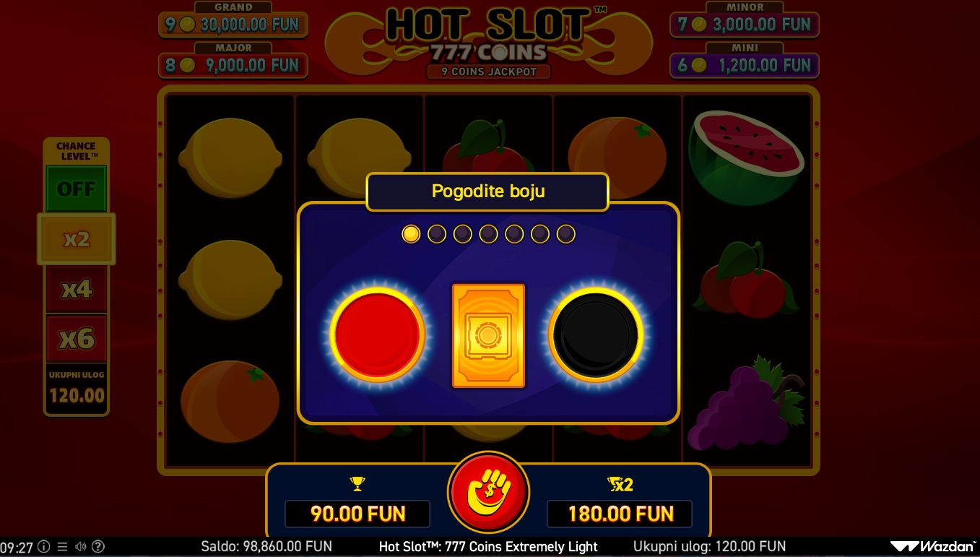980x557 pixels.
Task: Collect winnings with the red hand button
Action: click(x=489, y=492)
